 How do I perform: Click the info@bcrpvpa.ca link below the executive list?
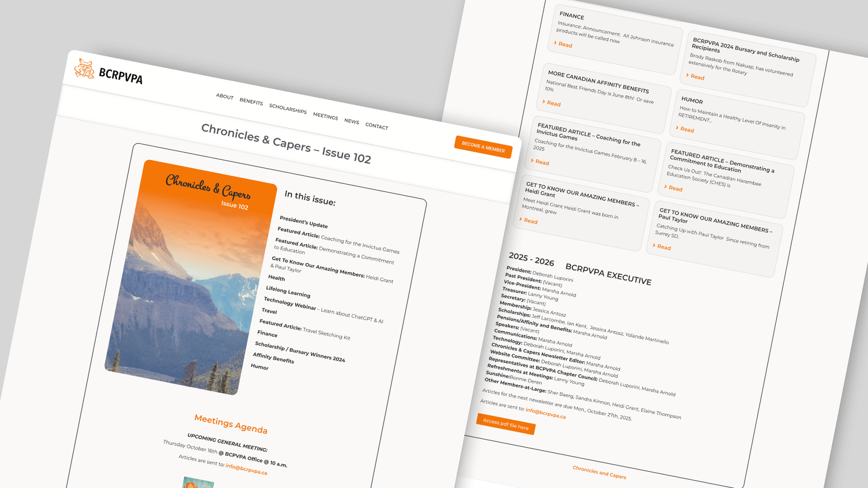[545, 414]
